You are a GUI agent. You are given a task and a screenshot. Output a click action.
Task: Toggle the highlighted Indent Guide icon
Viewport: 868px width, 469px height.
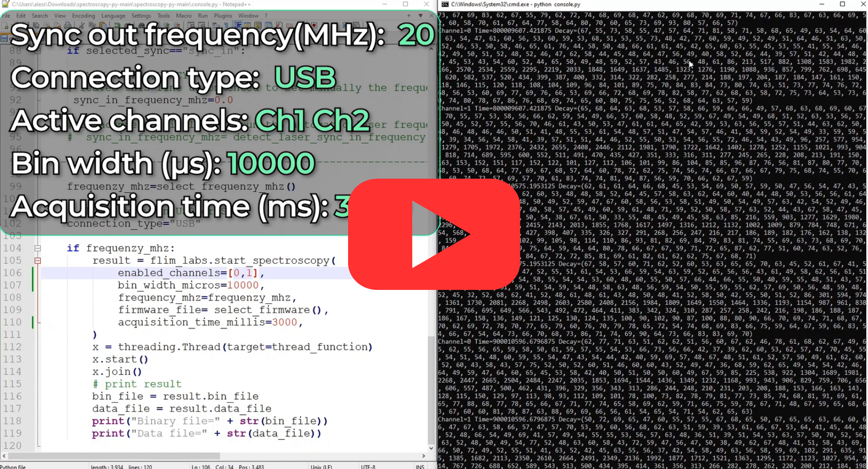(237, 26)
